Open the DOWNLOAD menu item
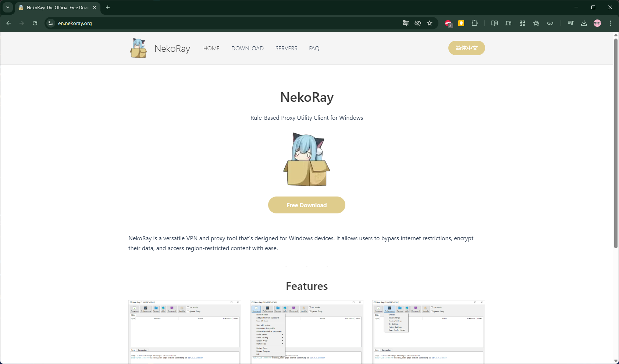This screenshot has height=364, width=619. [248, 48]
